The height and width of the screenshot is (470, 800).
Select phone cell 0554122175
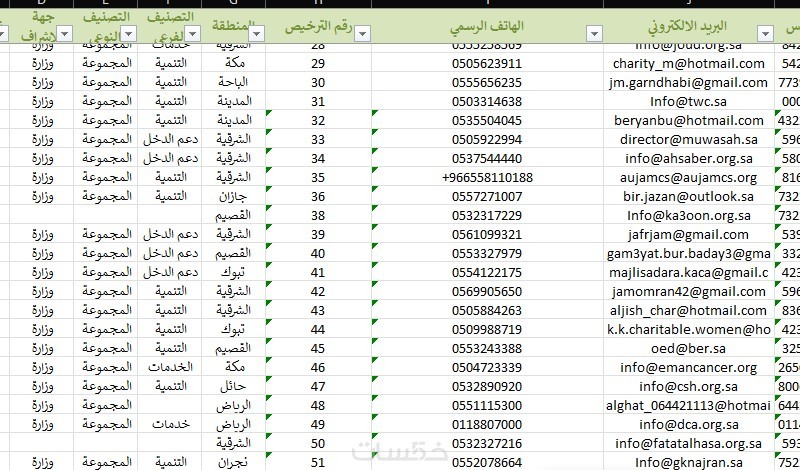pyautogui.click(x=487, y=272)
